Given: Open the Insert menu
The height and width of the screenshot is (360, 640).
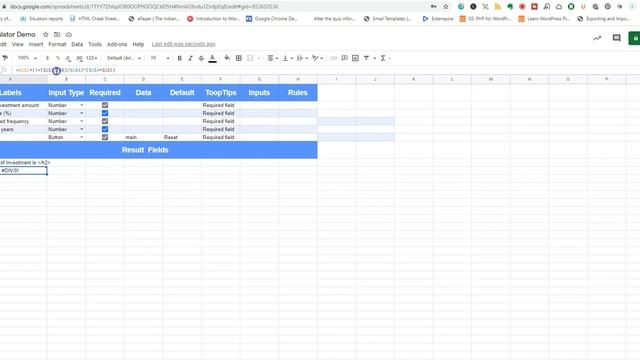Looking at the screenshot, I should (36, 44).
